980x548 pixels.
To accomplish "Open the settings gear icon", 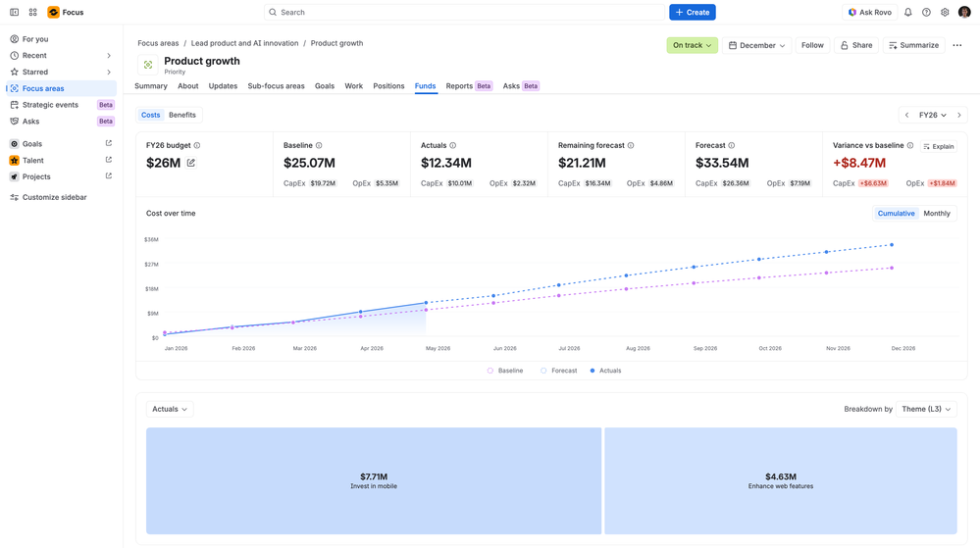I will pyautogui.click(x=945, y=12).
